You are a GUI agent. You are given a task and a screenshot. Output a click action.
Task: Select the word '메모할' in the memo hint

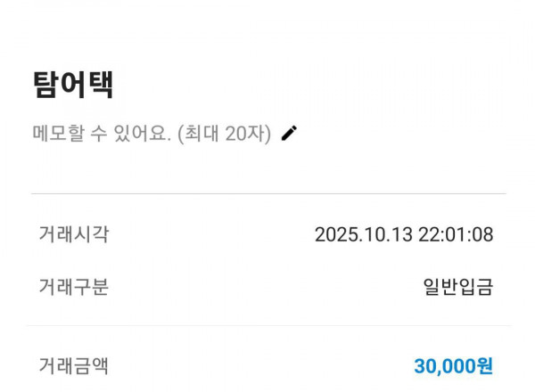click(60, 135)
